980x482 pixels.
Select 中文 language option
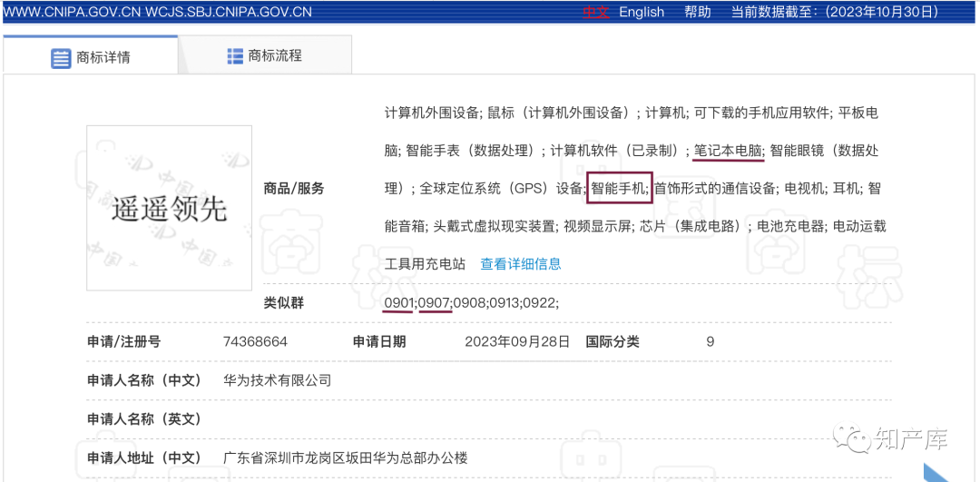pyautogui.click(x=595, y=12)
